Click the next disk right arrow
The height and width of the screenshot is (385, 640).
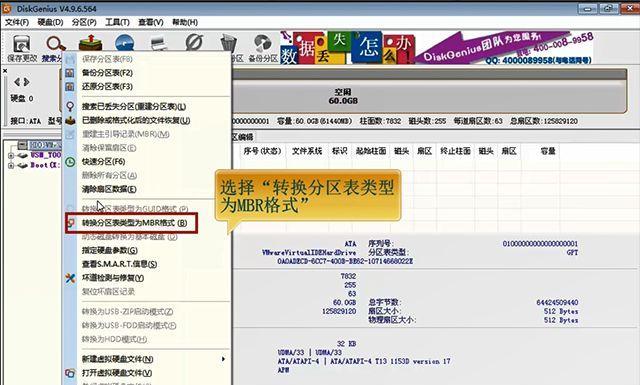click(x=27, y=82)
